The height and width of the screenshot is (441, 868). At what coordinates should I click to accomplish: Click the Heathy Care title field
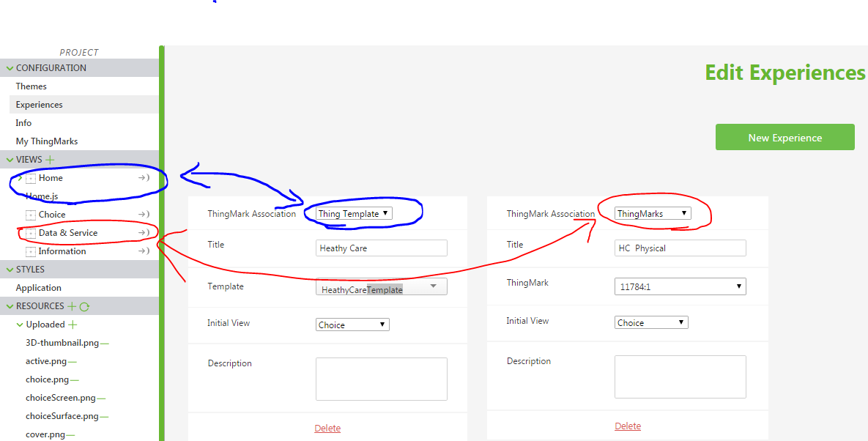tap(382, 248)
